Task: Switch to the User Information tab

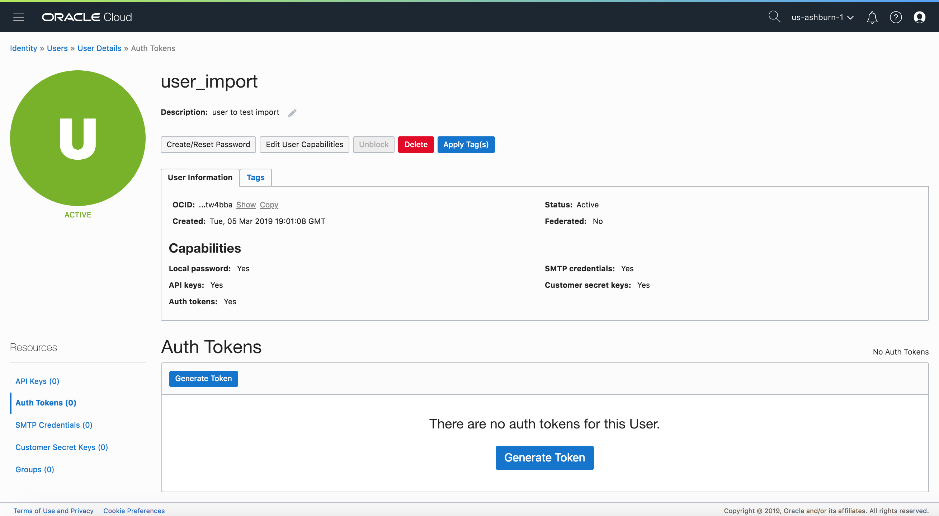Action: (200, 178)
